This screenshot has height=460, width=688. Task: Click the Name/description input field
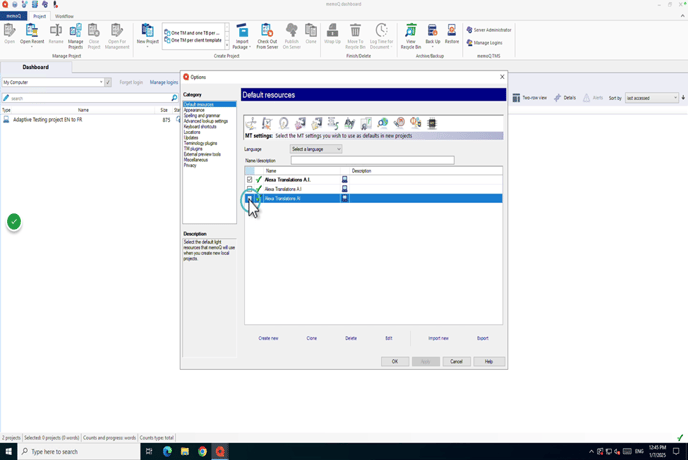pyautogui.click(x=373, y=160)
